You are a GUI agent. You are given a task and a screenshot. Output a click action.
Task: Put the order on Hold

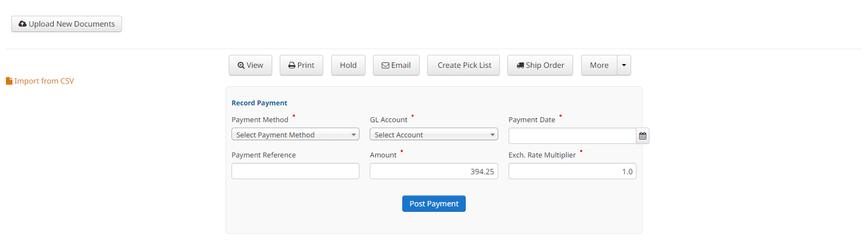[x=348, y=65]
